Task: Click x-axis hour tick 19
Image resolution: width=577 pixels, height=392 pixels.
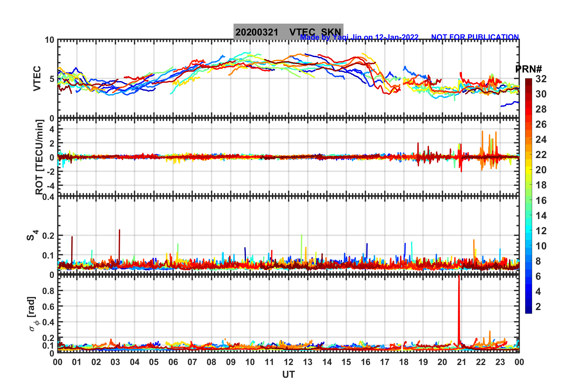Action: (x=423, y=362)
